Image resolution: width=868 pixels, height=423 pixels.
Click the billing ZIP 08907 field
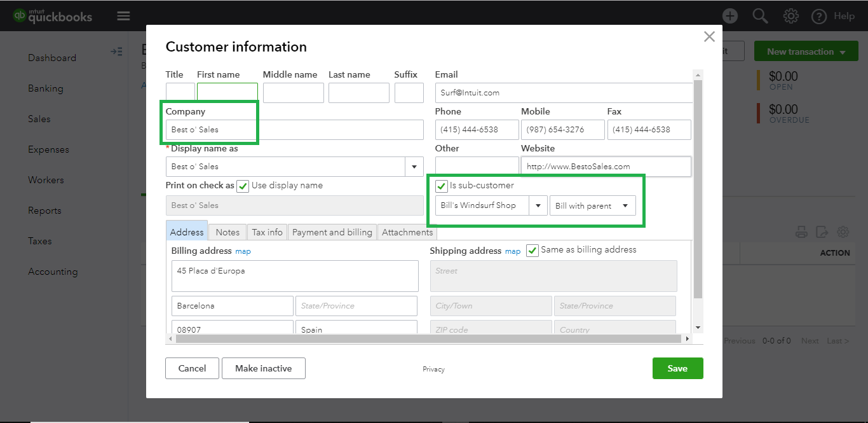tap(233, 327)
